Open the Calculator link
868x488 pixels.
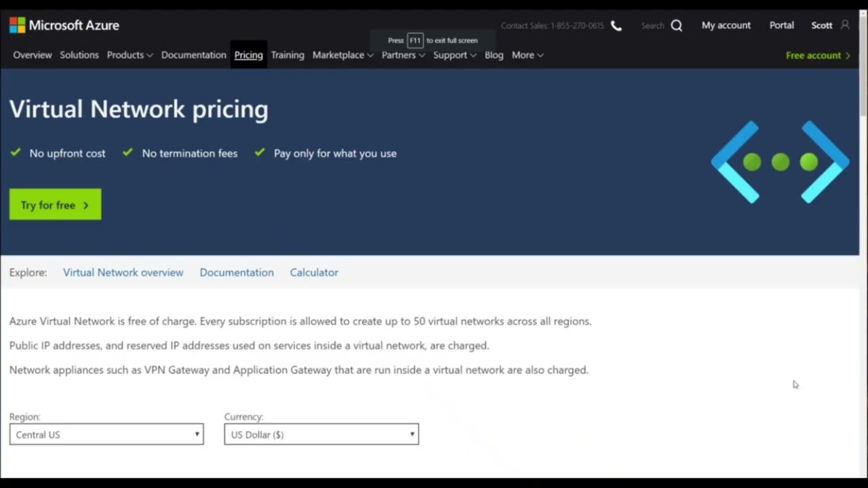(314, 272)
